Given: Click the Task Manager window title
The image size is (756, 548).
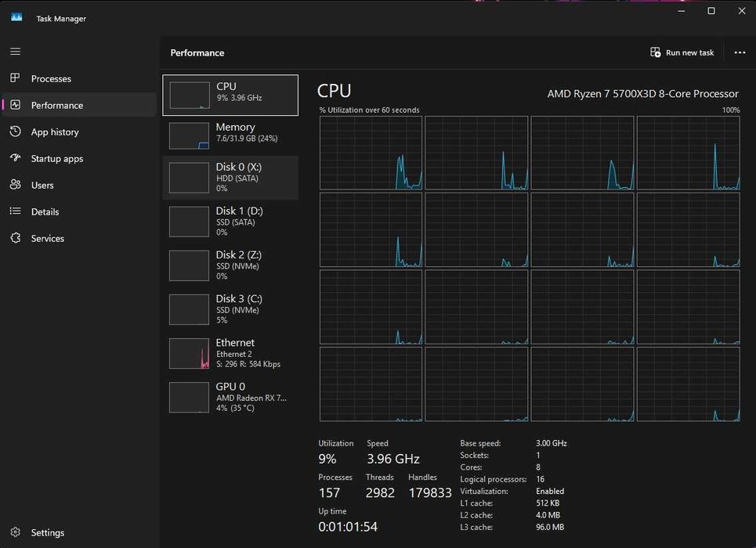Looking at the screenshot, I should tap(61, 19).
